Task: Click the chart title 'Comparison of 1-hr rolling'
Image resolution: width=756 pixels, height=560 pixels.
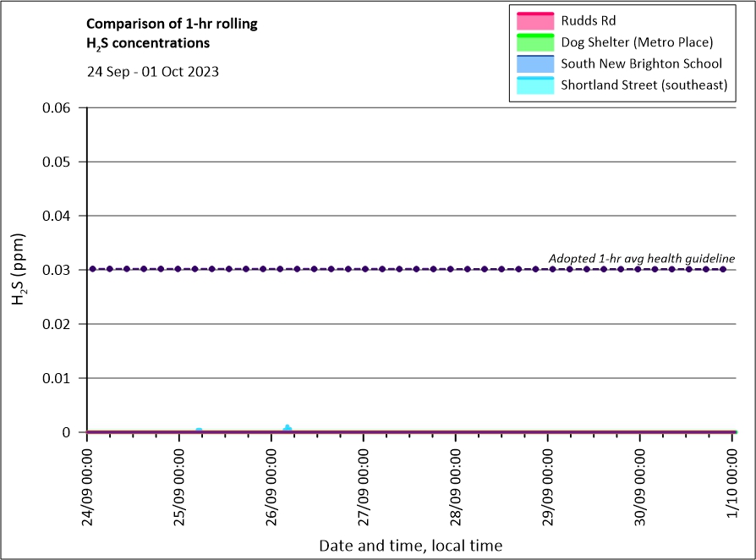Action: (x=172, y=24)
